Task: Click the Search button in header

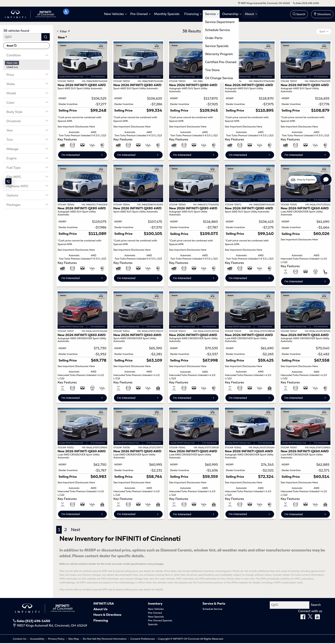Action: 299,14
